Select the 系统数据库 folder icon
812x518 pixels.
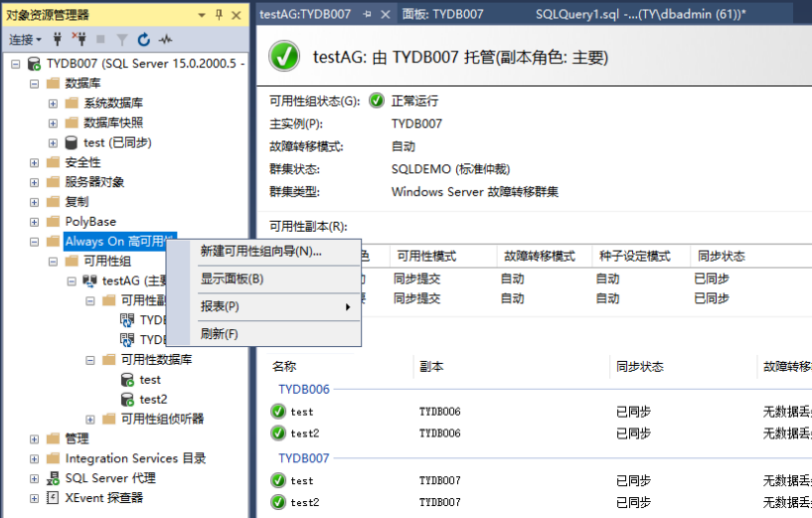pos(72,103)
